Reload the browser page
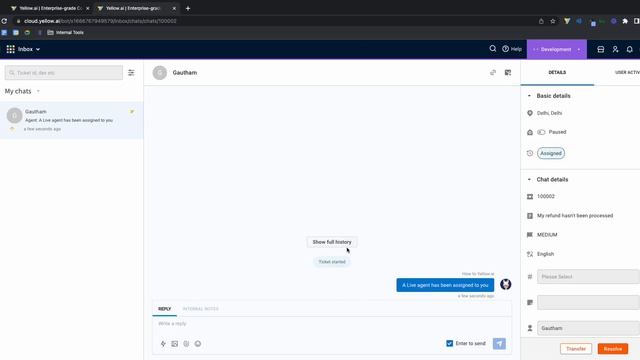Image resolution: width=640 pixels, height=360 pixels. [x=4, y=21]
